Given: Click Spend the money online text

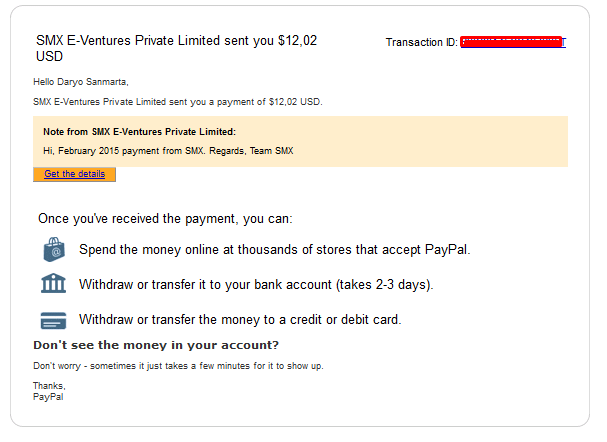Looking at the screenshot, I should (275, 250).
